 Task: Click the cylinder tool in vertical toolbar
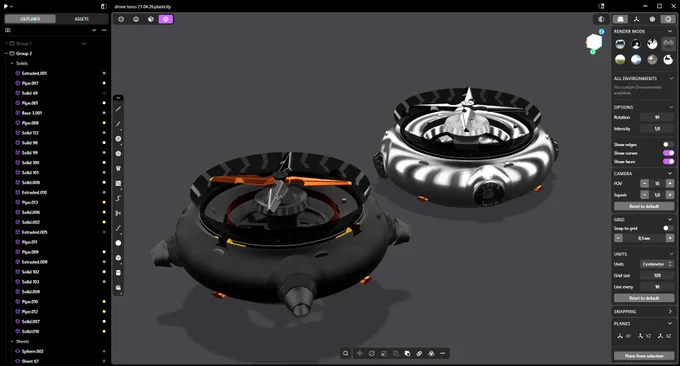118,273
